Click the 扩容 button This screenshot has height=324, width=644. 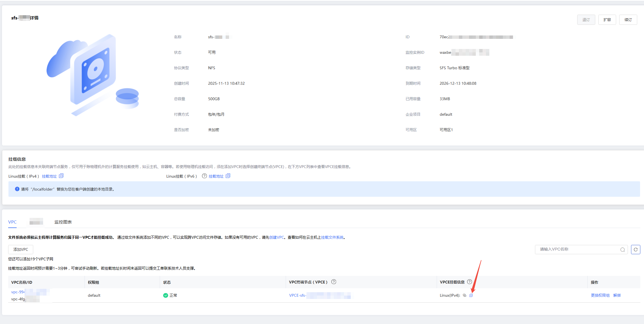607,20
